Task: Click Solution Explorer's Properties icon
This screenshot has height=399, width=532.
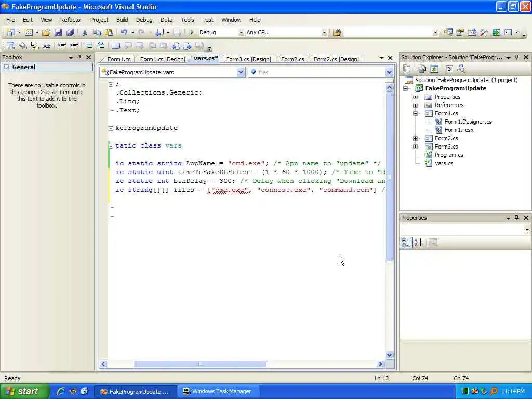Action: [407, 69]
